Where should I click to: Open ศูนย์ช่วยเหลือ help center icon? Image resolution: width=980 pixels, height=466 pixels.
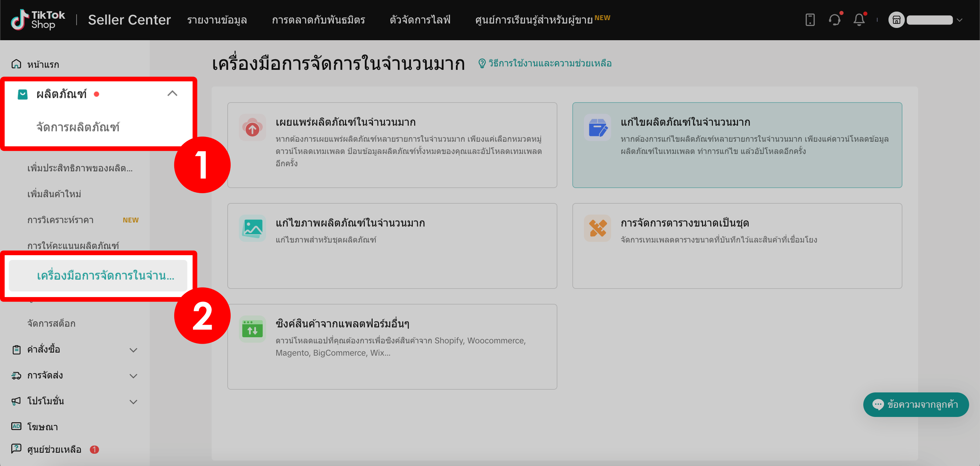click(16, 449)
